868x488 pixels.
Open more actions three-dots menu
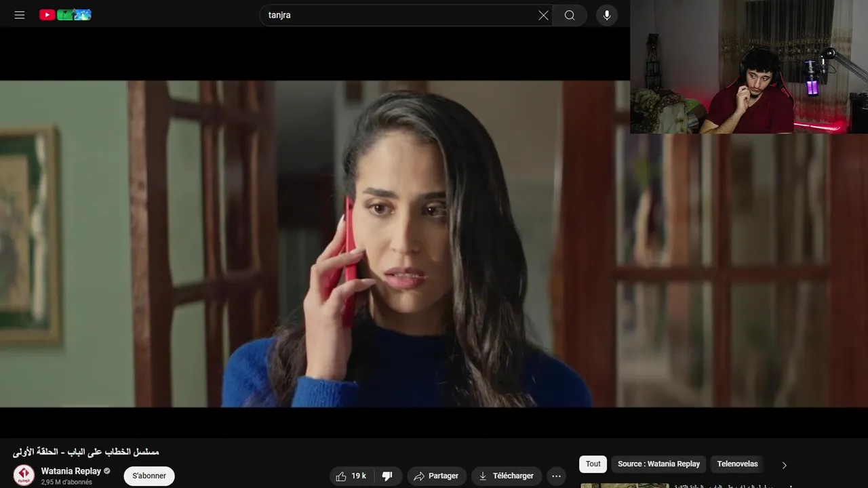(557, 476)
